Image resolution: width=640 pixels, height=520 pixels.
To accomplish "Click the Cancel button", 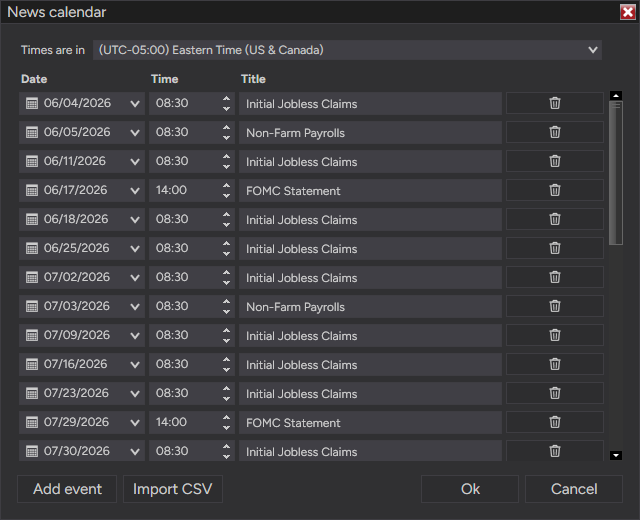I will coord(574,489).
